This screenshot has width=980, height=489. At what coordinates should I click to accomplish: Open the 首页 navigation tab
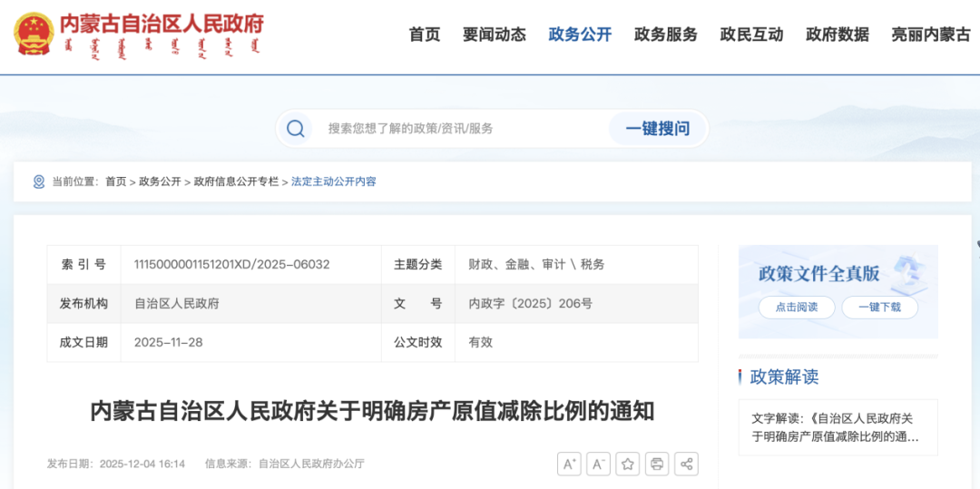pos(424,34)
